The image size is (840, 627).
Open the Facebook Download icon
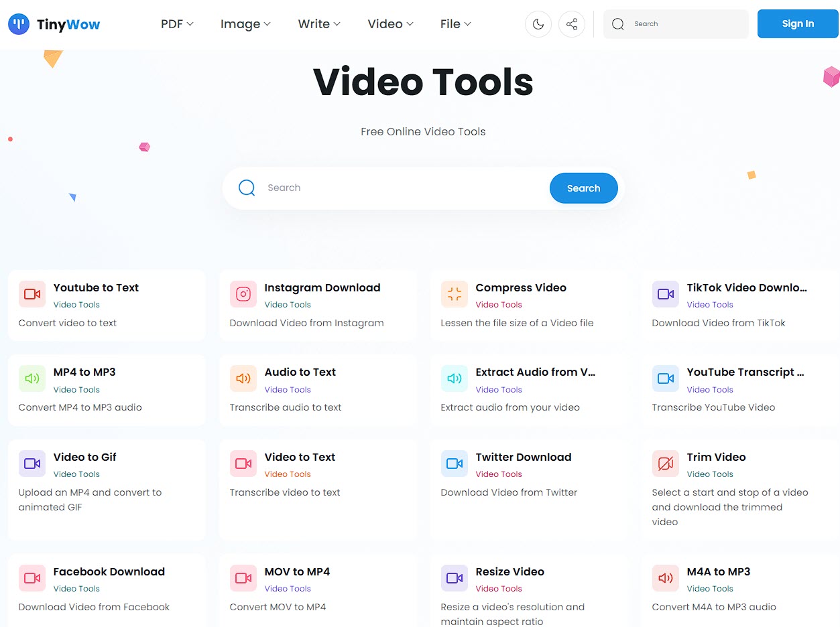click(x=32, y=578)
